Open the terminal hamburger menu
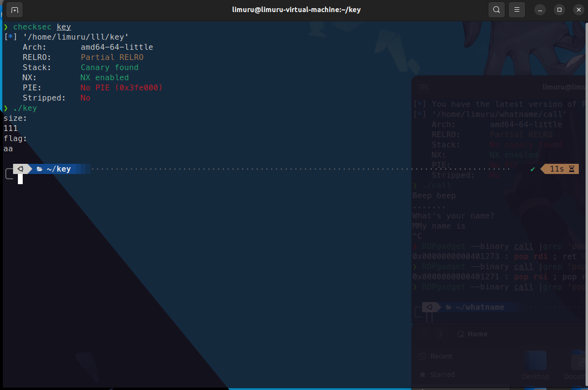The image size is (588, 390). (517, 10)
